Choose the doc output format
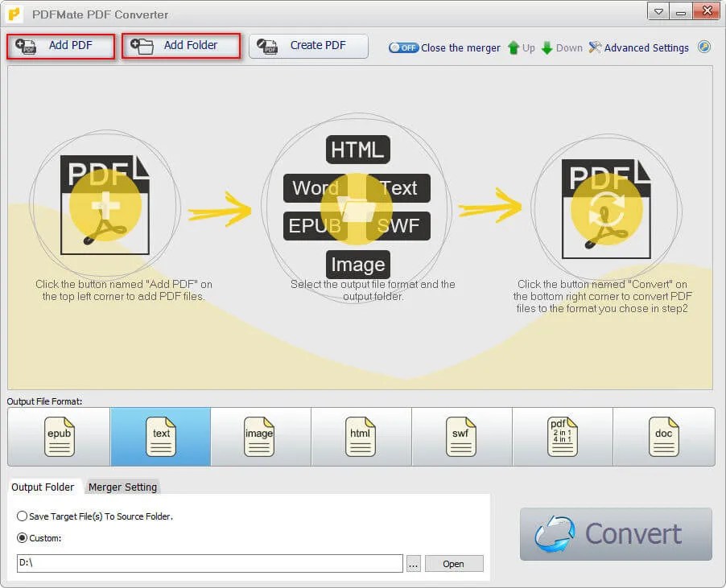726x588 pixels. (663, 437)
